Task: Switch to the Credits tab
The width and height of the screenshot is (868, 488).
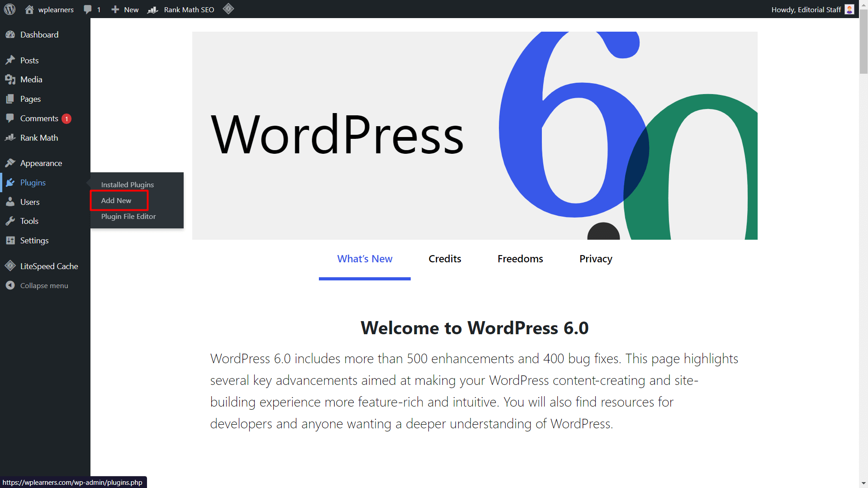Action: pyautogui.click(x=445, y=259)
